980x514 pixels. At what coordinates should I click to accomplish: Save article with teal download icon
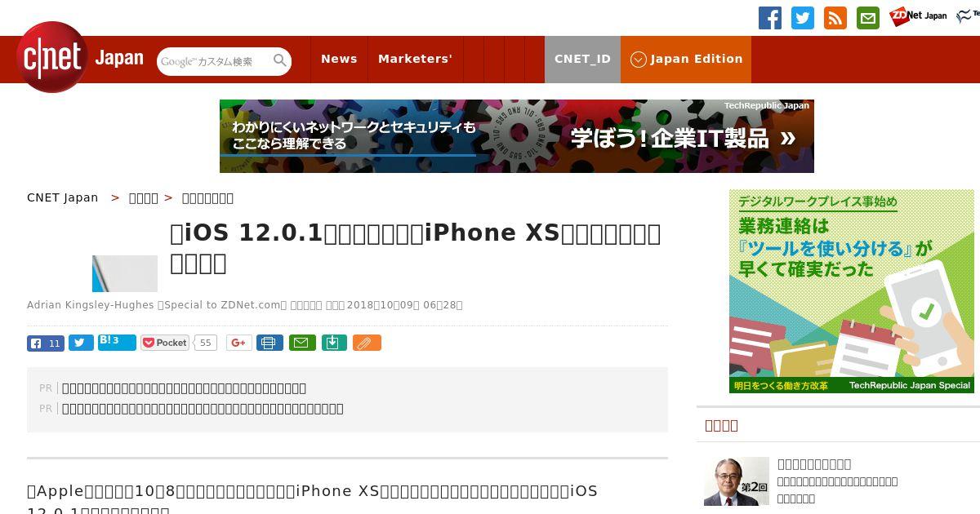click(x=334, y=343)
